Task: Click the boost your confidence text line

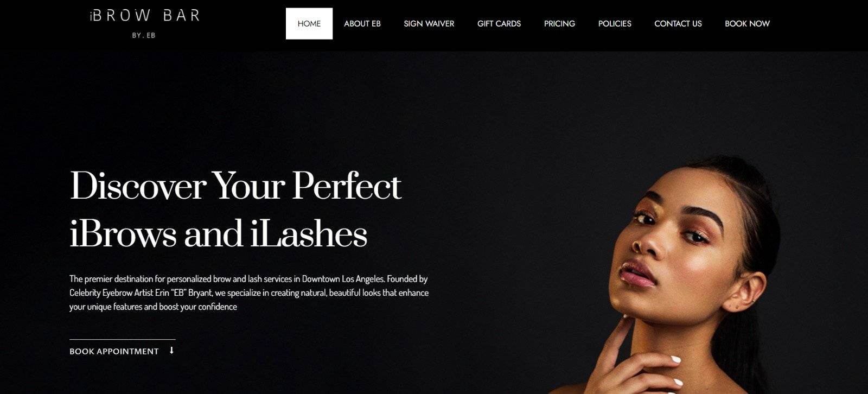Action: pyautogui.click(x=153, y=307)
